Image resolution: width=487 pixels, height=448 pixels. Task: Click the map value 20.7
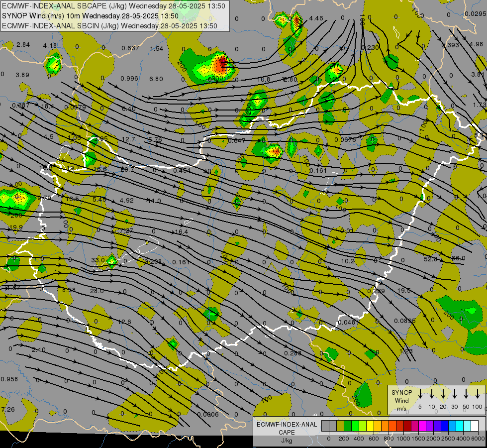coord(127,170)
